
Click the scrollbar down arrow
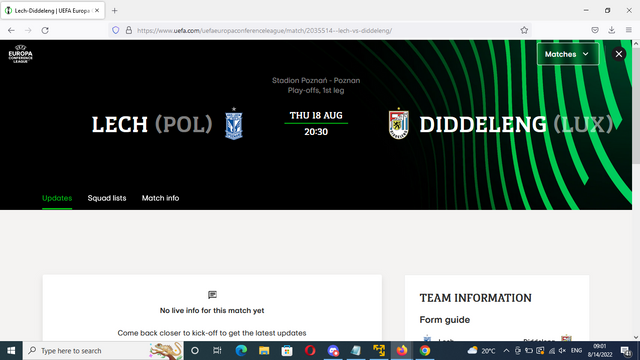point(636,337)
